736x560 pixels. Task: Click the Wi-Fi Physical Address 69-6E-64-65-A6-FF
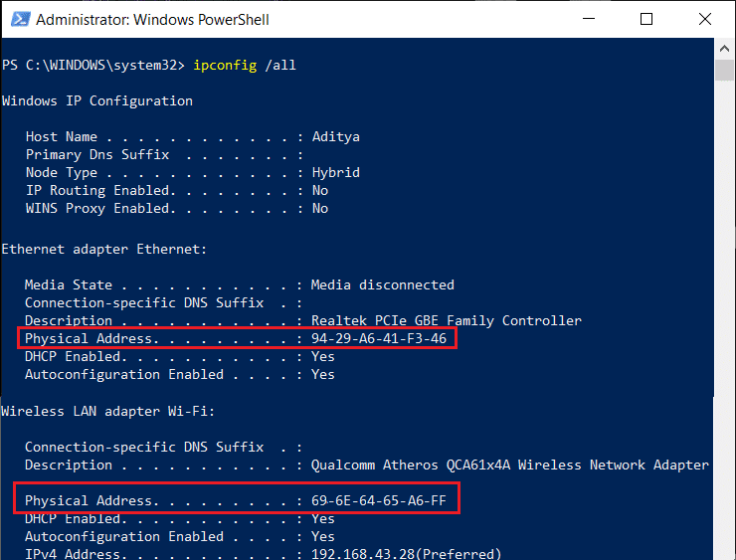tap(379, 500)
